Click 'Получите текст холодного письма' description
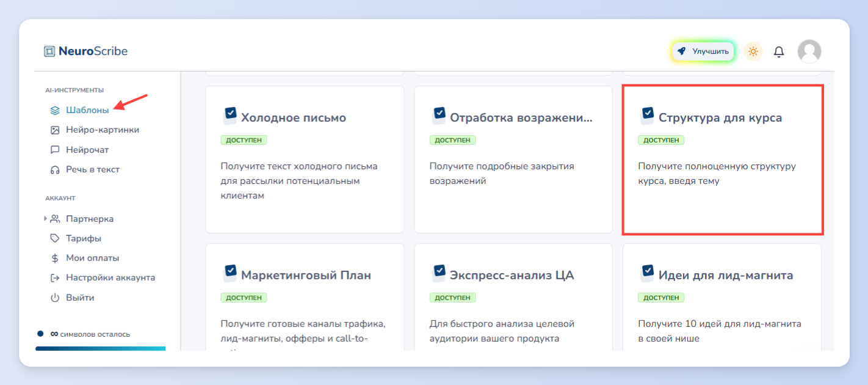This screenshot has height=385, width=868. click(x=299, y=181)
